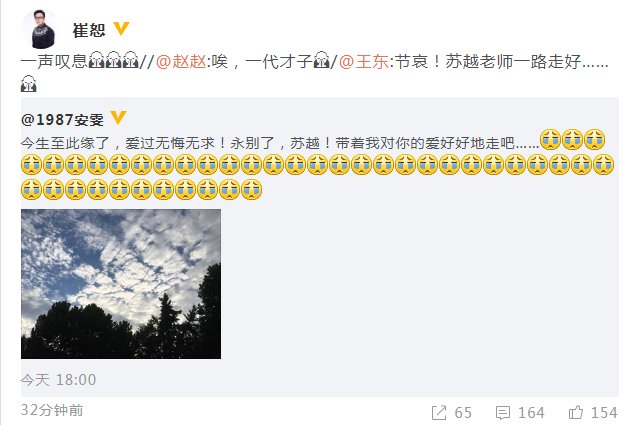Viewport: 639px width, 425px height.
Task: Open the @1987安雯 original poster link
Action: 62,120
